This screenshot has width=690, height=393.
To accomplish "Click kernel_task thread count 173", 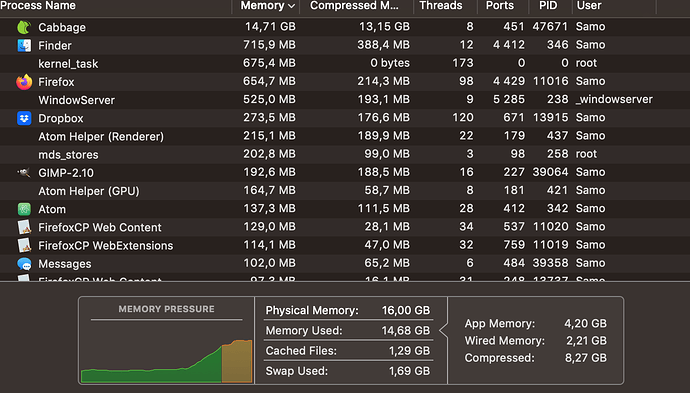I will 463,63.
